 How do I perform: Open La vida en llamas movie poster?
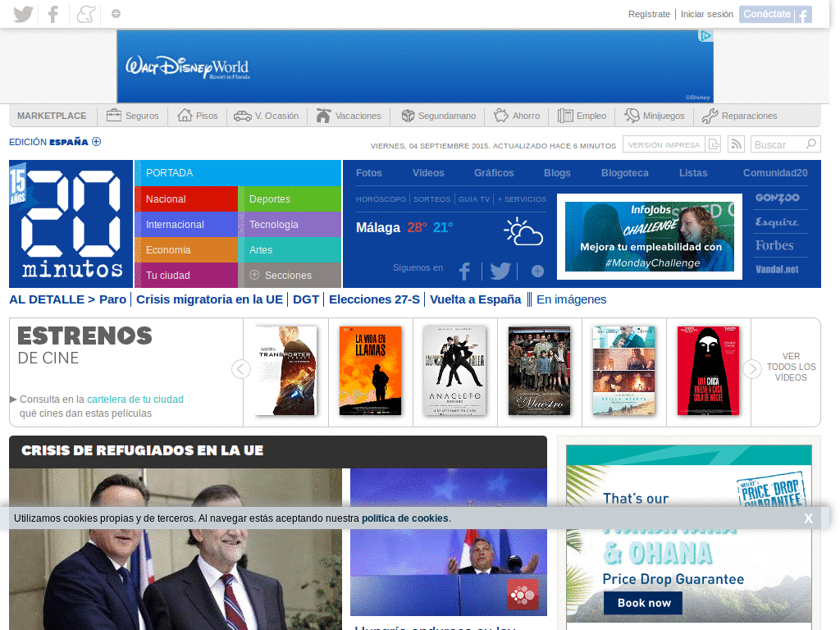[371, 371]
